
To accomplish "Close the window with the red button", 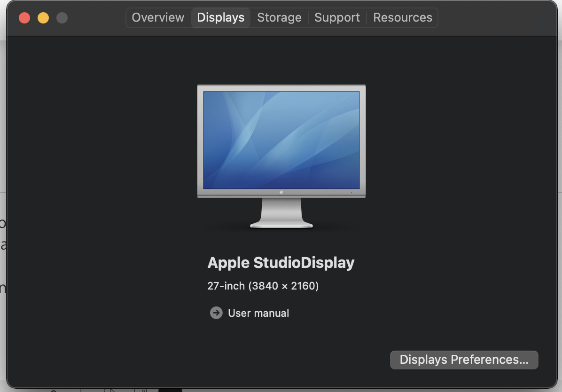I will [24, 18].
